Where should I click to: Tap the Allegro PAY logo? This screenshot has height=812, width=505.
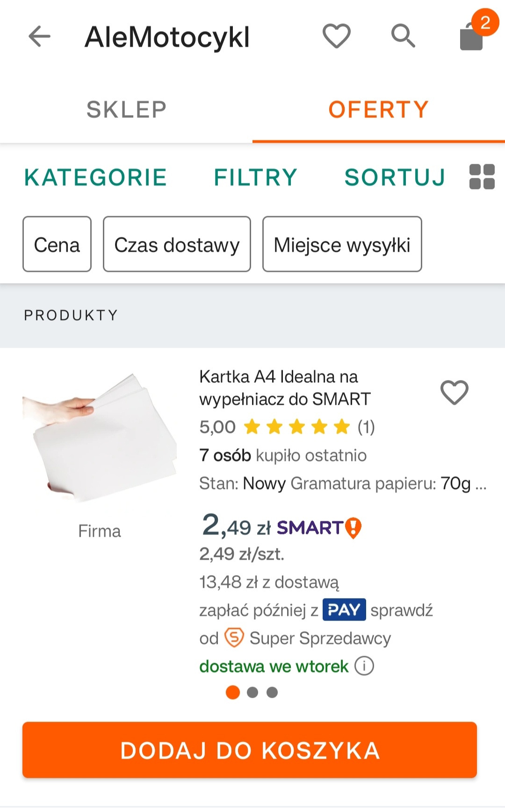click(x=344, y=610)
